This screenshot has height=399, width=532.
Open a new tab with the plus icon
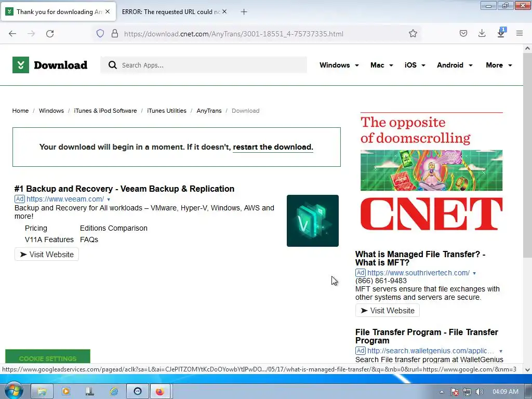[244, 12]
